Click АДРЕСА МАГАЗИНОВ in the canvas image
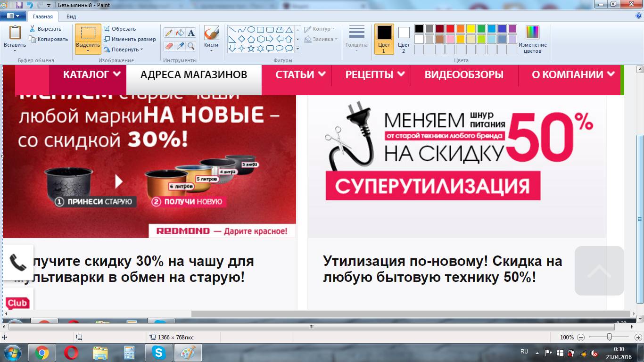This screenshot has width=644, height=362. point(194,74)
